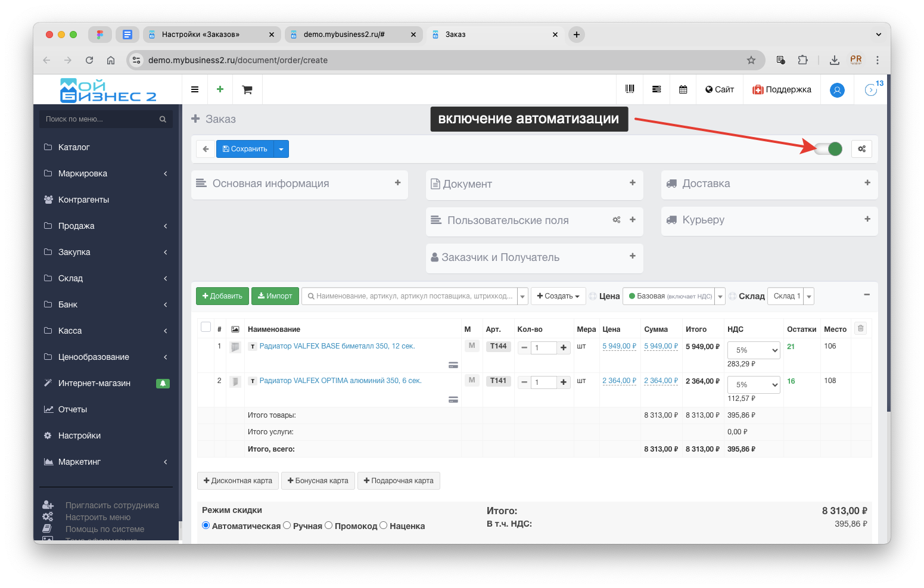Open the user profile avatar icon
The height and width of the screenshot is (588, 924).
click(837, 90)
